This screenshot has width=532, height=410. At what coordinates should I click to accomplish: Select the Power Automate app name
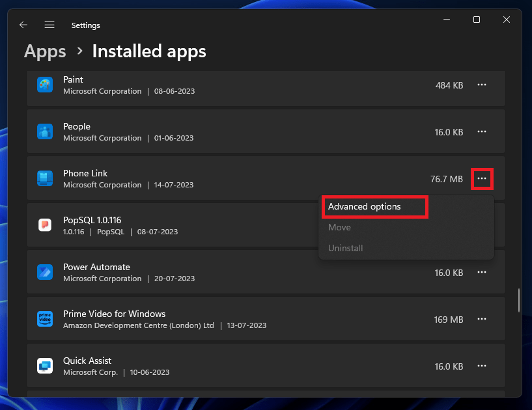[96, 267]
